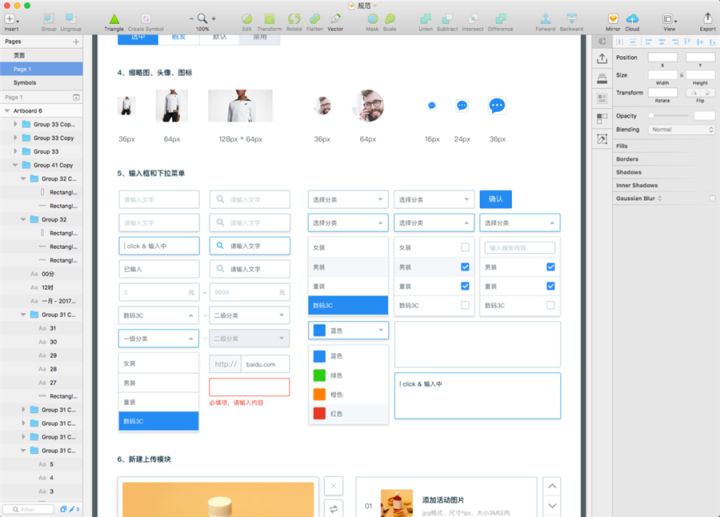Click the Shadows section header

[x=629, y=172]
